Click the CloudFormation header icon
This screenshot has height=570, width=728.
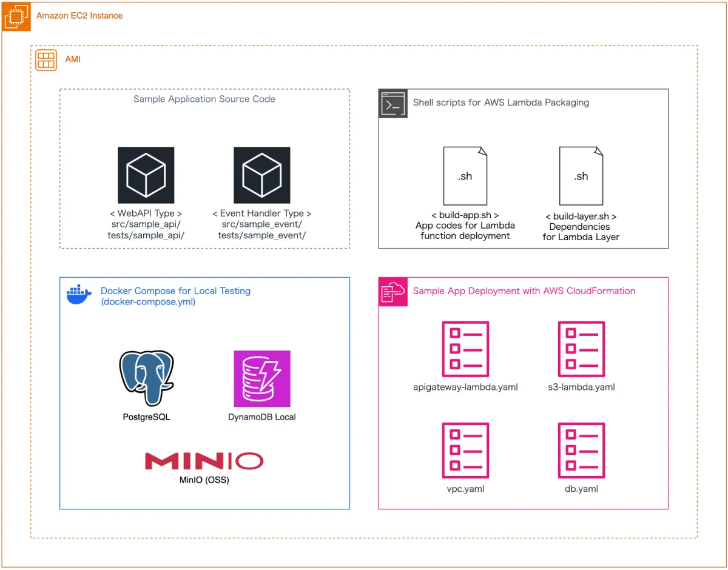pyautogui.click(x=393, y=292)
